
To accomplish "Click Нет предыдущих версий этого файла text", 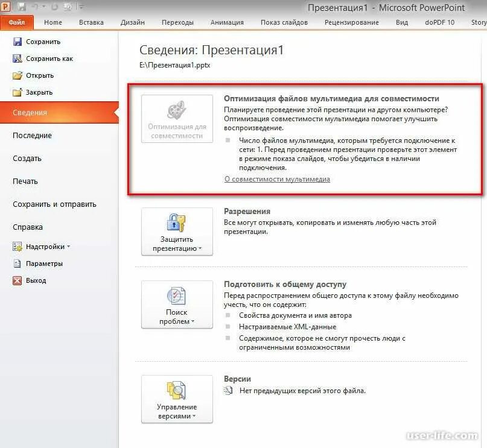I will [x=302, y=391].
